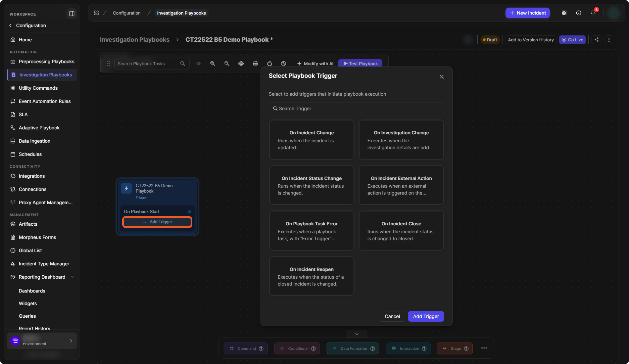Click the breadcrumb grid home icon
The image size is (629, 364).
[x=96, y=13]
